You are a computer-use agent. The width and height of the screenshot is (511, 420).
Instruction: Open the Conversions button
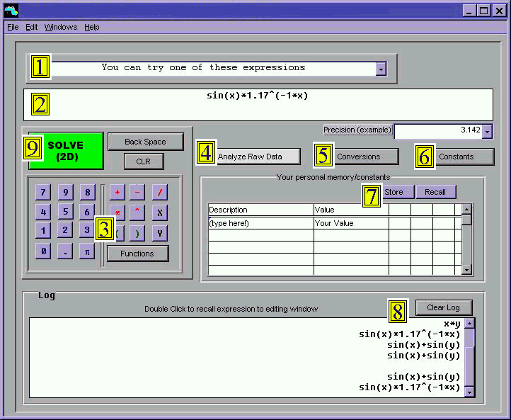click(x=358, y=157)
